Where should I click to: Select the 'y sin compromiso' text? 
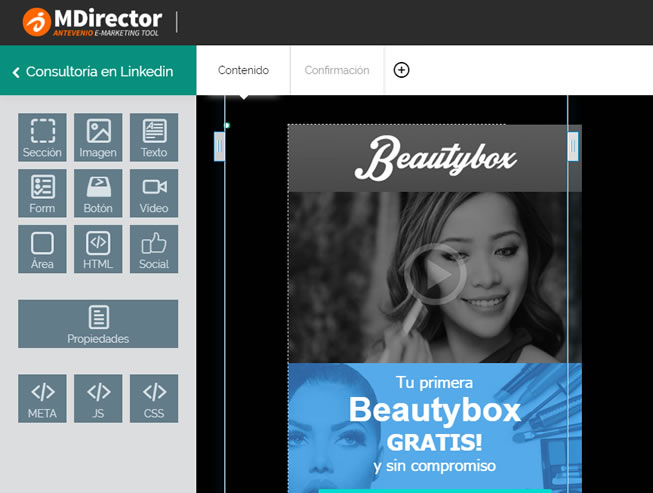(x=435, y=466)
